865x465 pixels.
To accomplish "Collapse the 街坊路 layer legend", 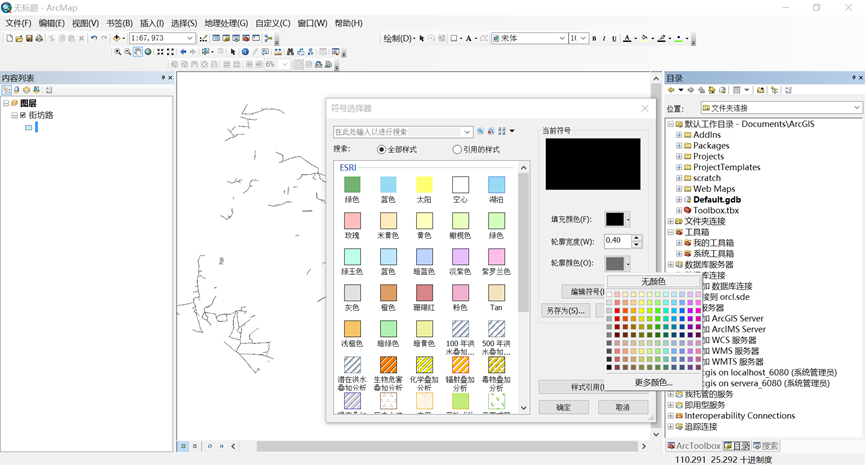I will (x=14, y=115).
